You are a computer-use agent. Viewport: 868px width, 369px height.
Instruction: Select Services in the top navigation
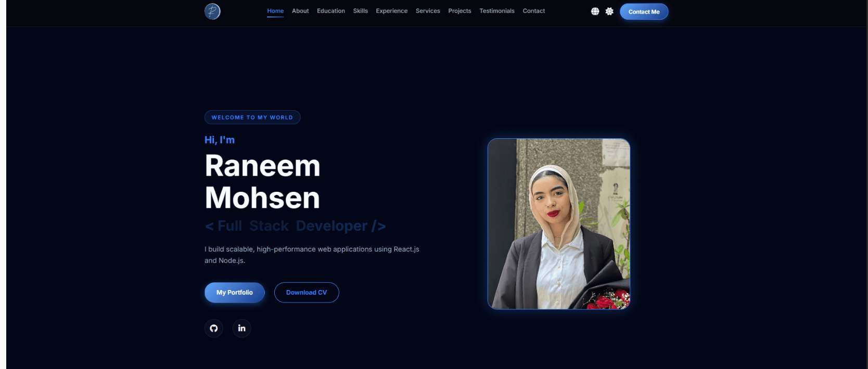click(x=428, y=11)
